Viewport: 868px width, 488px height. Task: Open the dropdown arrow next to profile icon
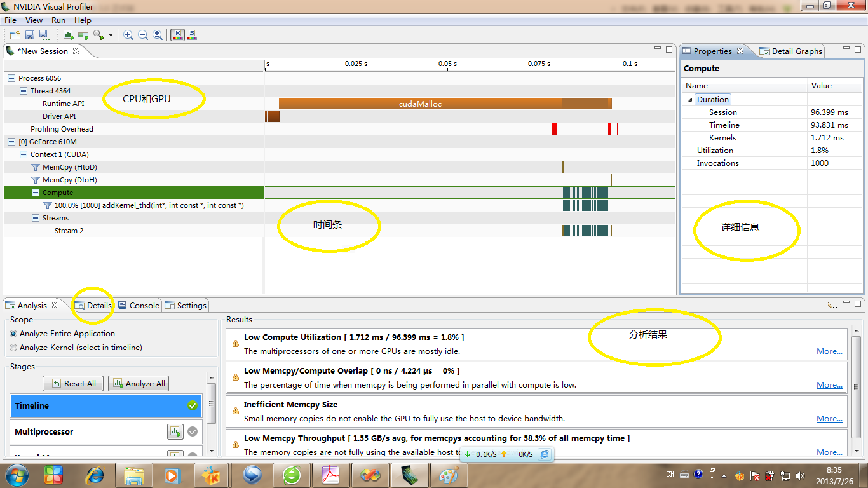point(111,35)
